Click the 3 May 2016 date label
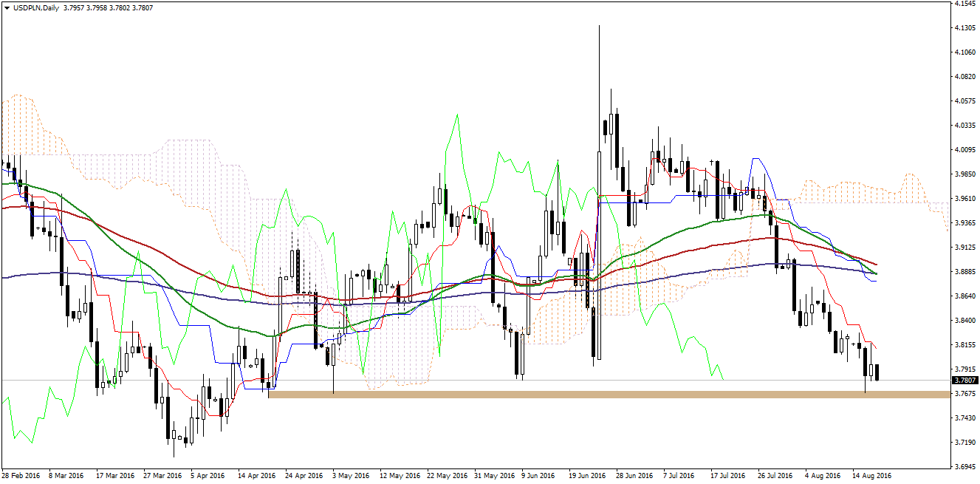 click(351, 476)
